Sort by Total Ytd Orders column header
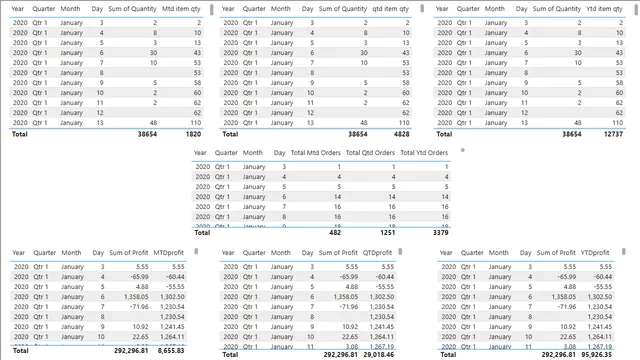Image resolution: width=640 pixels, height=360 pixels. 424,153
